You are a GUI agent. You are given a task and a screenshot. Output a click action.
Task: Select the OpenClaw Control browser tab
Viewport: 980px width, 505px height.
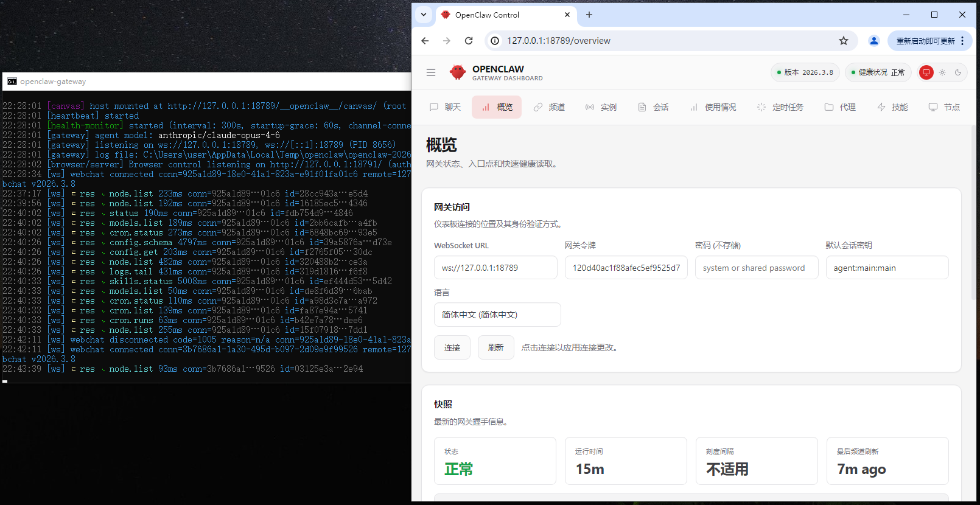505,15
